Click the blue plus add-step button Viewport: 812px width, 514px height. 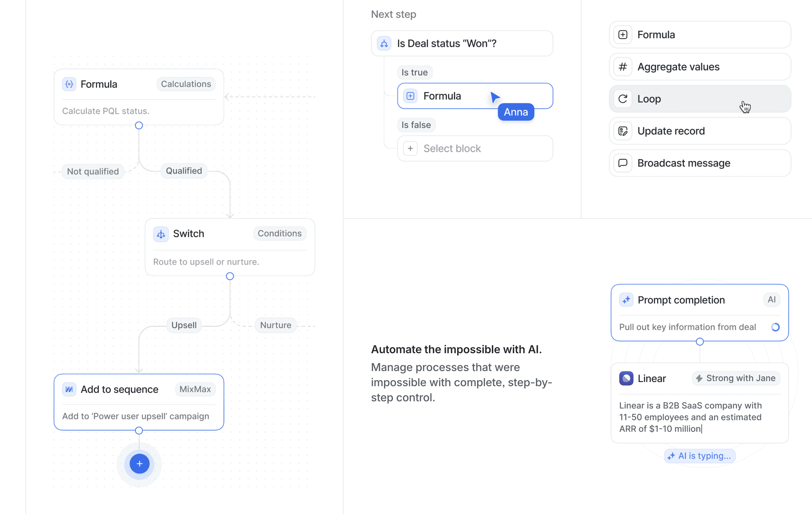click(x=139, y=464)
